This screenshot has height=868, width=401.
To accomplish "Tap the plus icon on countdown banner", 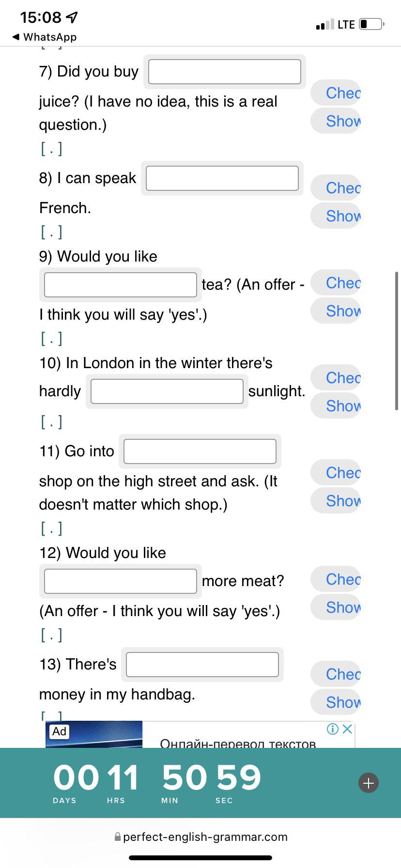I will tap(368, 783).
